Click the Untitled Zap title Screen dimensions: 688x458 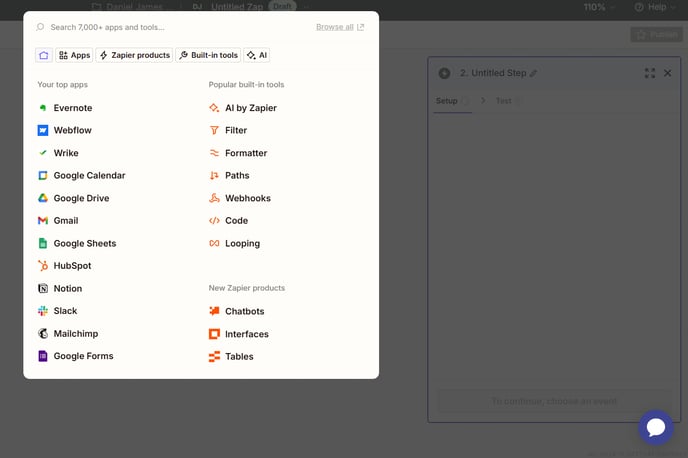pos(236,7)
